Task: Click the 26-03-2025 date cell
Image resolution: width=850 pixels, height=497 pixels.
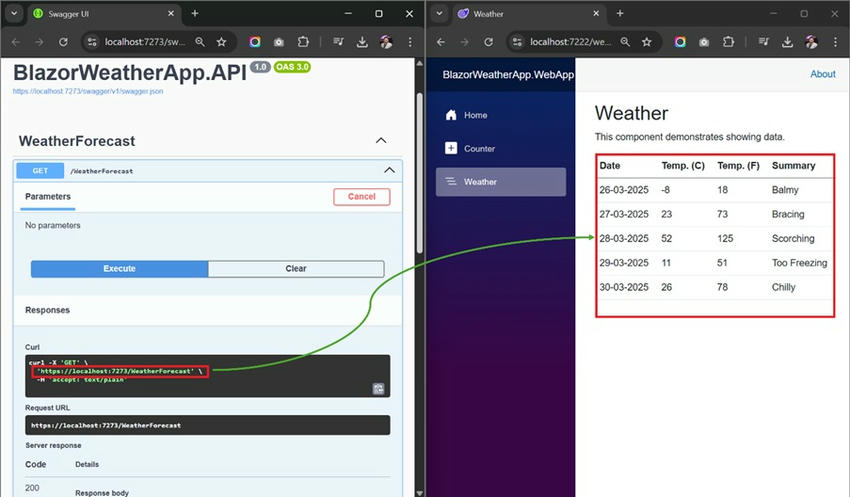Action: click(623, 190)
